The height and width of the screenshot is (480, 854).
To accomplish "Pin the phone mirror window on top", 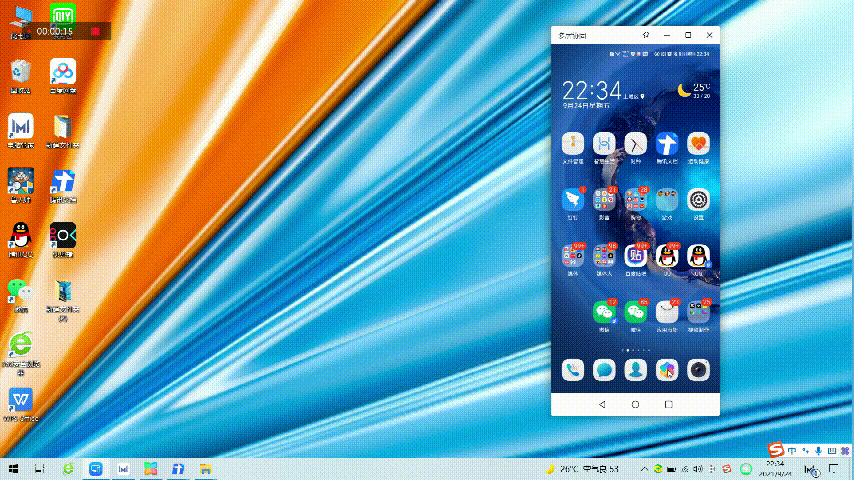I will click(646, 35).
